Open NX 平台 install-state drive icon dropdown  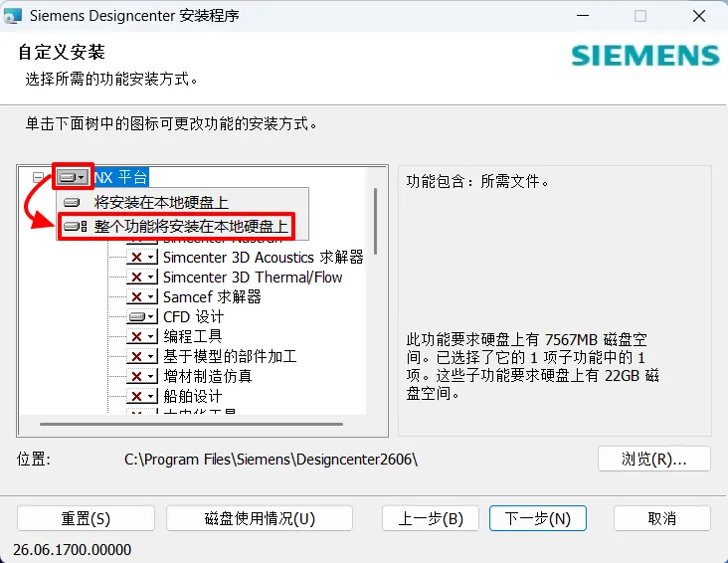click(73, 177)
